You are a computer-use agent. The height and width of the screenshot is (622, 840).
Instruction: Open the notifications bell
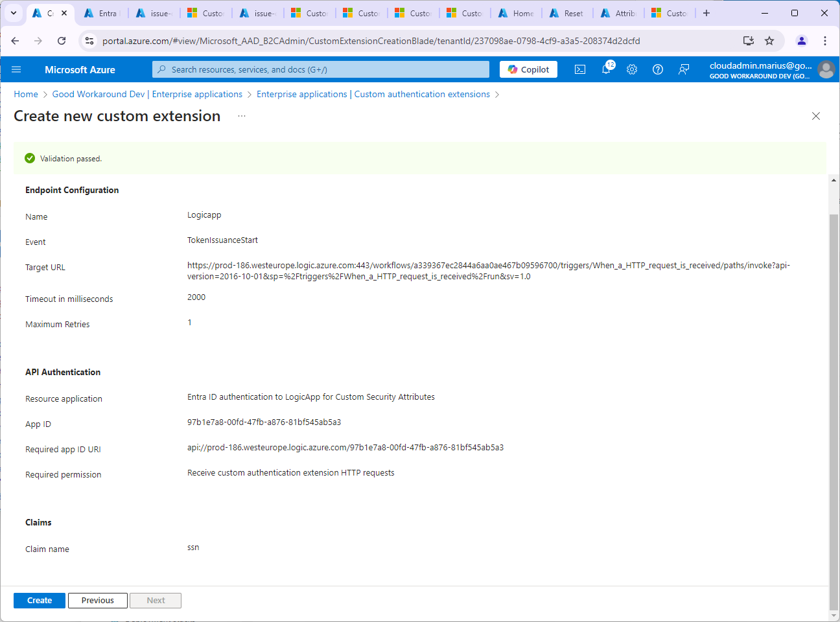click(606, 69)
